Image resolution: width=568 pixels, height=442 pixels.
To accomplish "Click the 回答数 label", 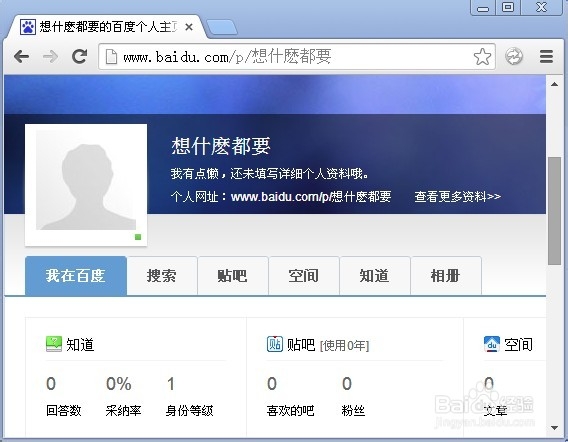I will [x=64, y=410].
